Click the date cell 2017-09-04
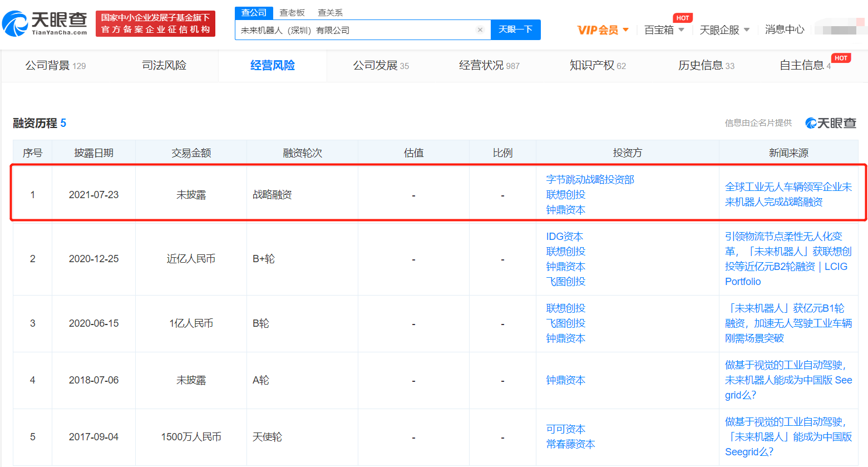This screenshot has width=868, height=467. point(94,437)
